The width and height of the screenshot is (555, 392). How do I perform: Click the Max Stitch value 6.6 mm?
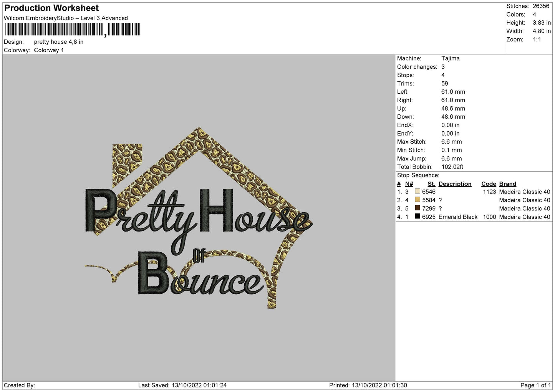[x=452, y=142]
